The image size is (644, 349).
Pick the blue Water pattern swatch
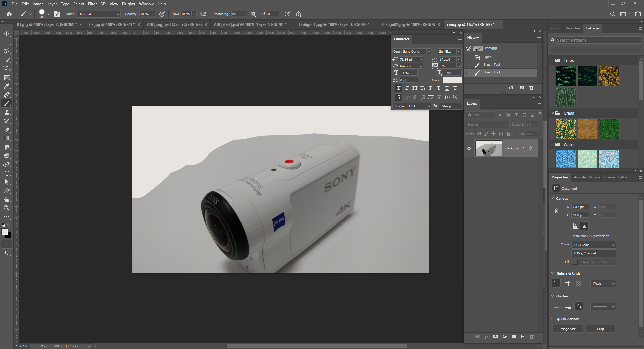pos(566,159)
